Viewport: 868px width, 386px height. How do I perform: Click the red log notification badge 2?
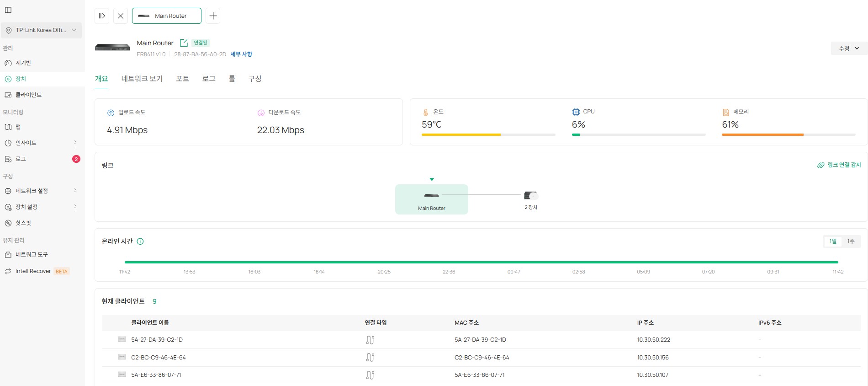coord(76,159)
